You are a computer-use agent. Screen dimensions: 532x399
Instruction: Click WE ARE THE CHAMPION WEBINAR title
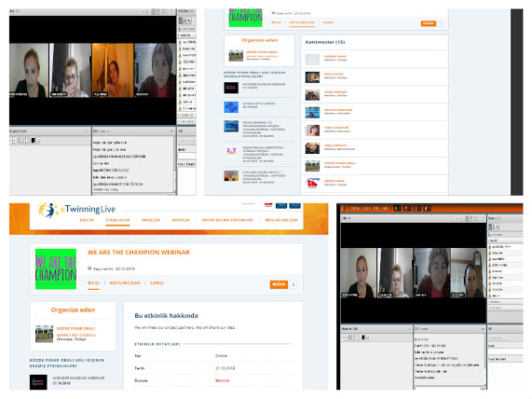point(139,253)
